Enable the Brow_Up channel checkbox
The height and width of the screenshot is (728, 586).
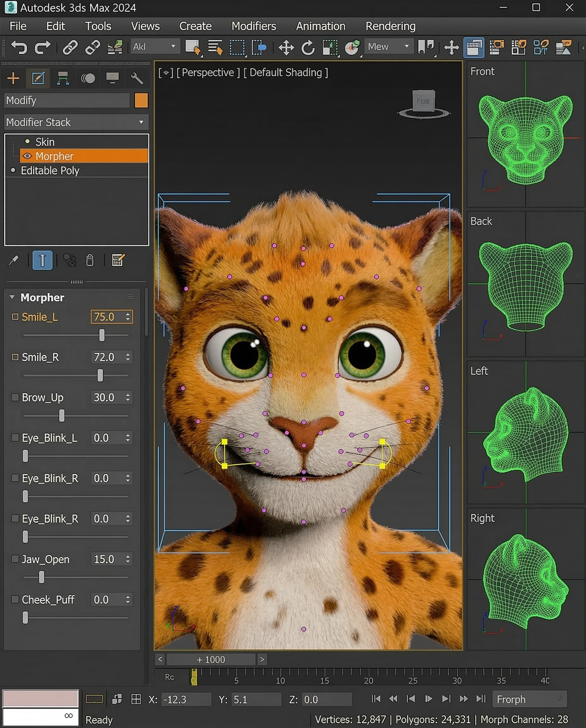pos(15,397)
